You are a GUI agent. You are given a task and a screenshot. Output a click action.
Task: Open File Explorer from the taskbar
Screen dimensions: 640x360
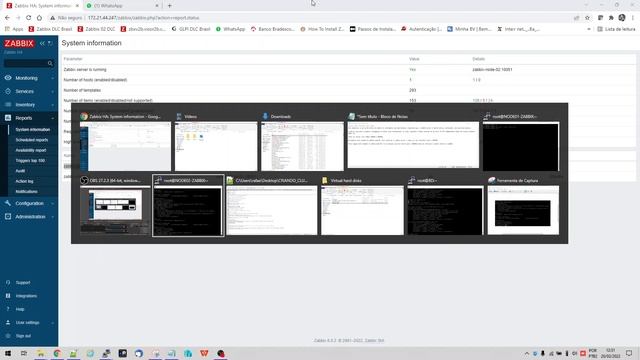click(x=40, y=353)
